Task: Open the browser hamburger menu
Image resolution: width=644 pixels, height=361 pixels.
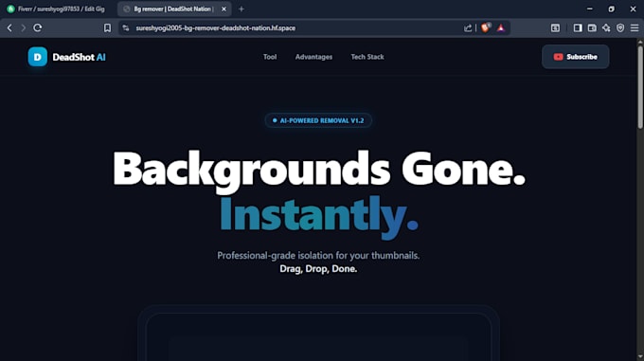Action: (x=635, y=27)
